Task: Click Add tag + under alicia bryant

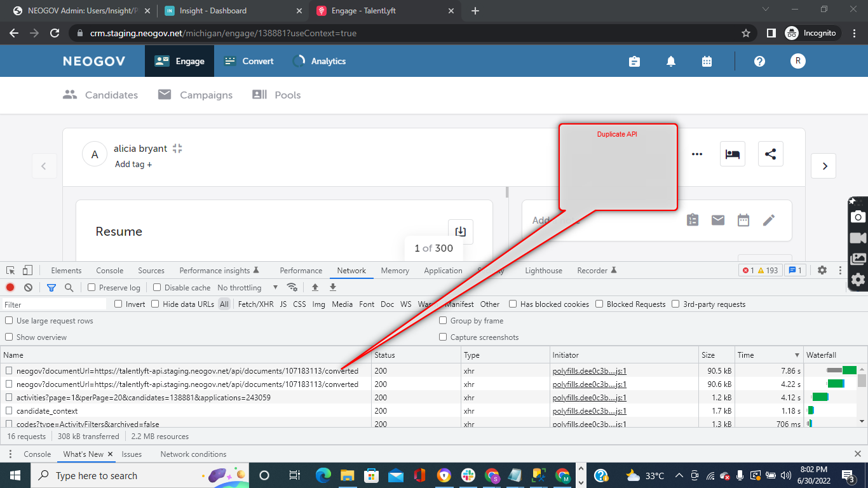Action: point(133,164)
